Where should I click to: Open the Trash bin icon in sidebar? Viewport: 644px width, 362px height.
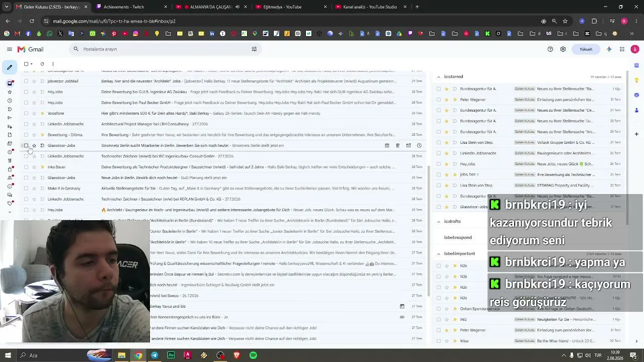[x=10, y=160]
